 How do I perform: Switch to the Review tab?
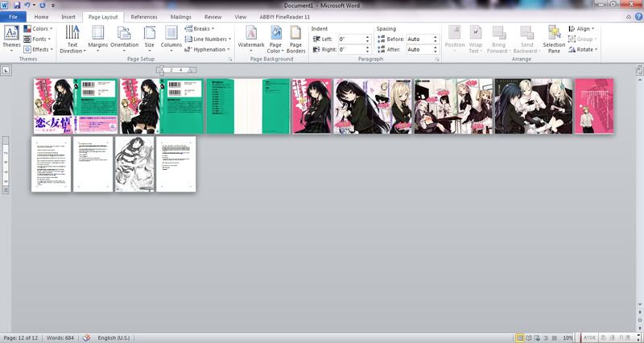pyautogui.click(x=213, y=17)
